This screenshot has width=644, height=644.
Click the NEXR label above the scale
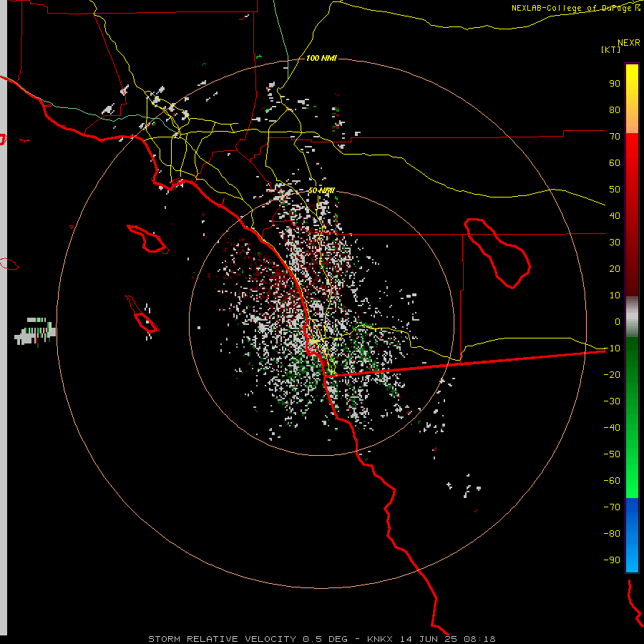point(629,43)
